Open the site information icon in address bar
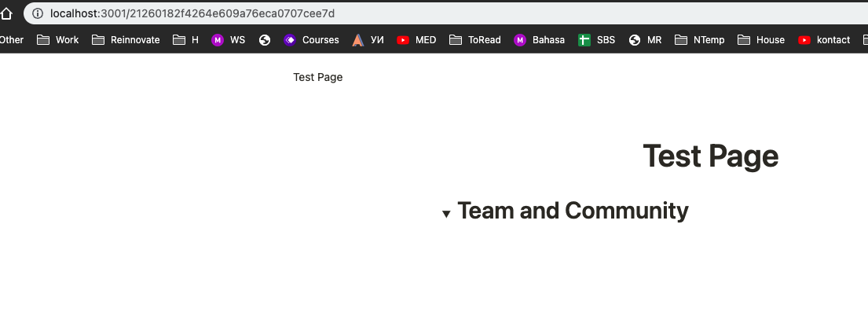Viewport: 868px width, 316px height. (x=38, y=14)
